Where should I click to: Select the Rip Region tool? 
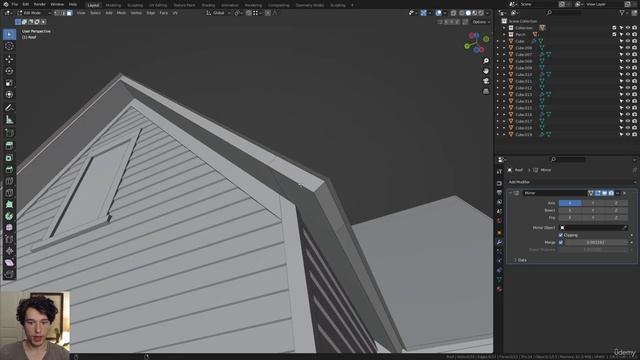click(x=9, y=274)
